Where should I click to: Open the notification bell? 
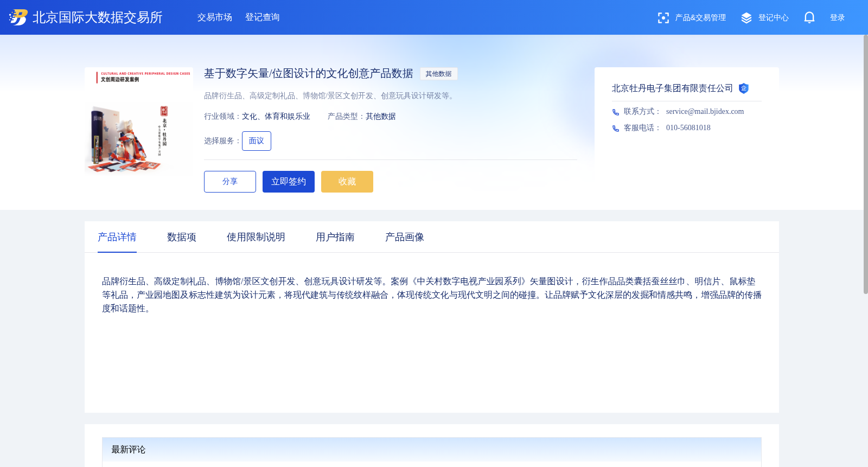pos(809,17)
